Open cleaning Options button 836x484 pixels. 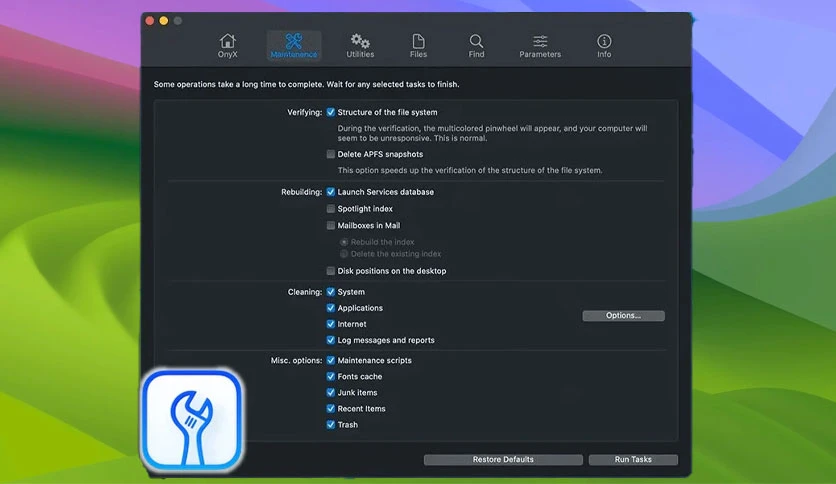tap(623, 316)
